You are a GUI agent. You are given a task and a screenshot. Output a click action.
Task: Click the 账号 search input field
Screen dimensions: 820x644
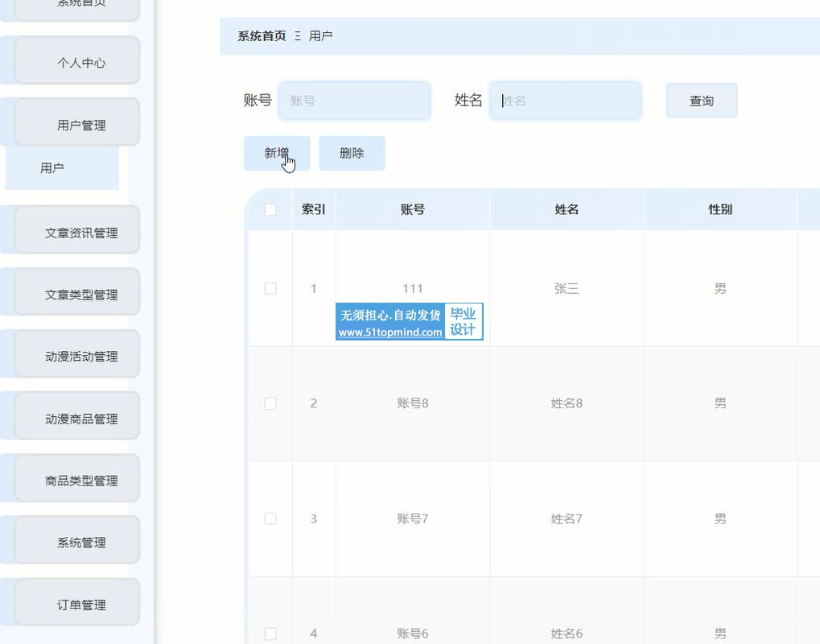click(355, 101)
